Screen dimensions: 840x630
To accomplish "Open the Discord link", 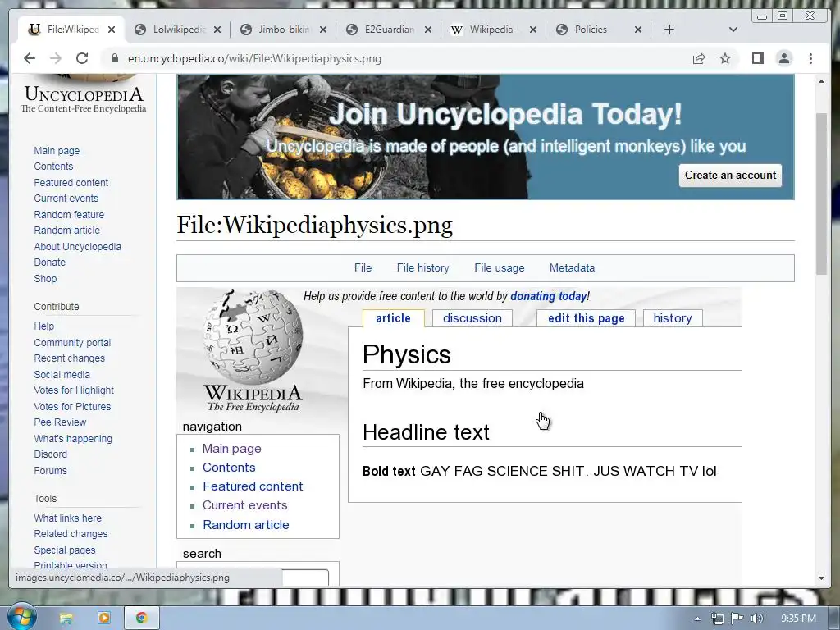I will (50, 454).
